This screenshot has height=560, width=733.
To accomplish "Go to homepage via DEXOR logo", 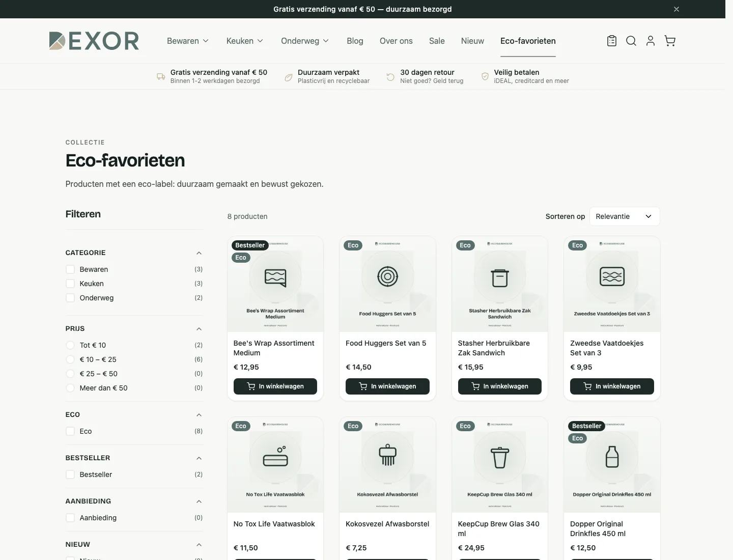I will 94,41.
